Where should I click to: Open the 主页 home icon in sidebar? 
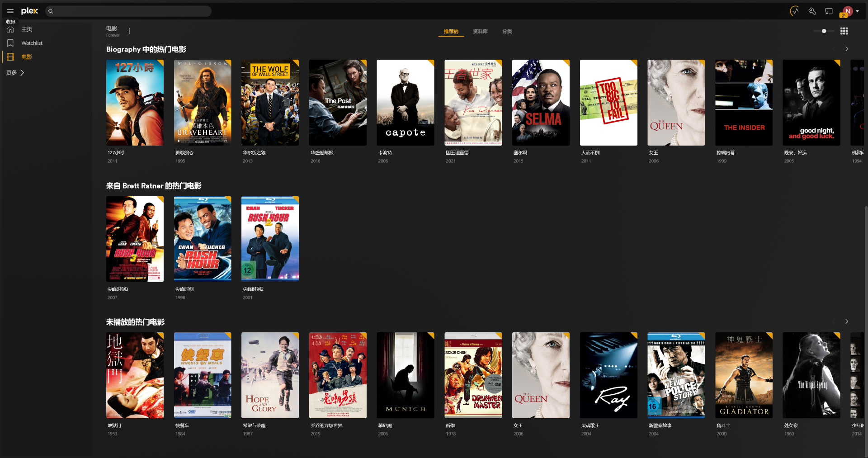(10, 29)
